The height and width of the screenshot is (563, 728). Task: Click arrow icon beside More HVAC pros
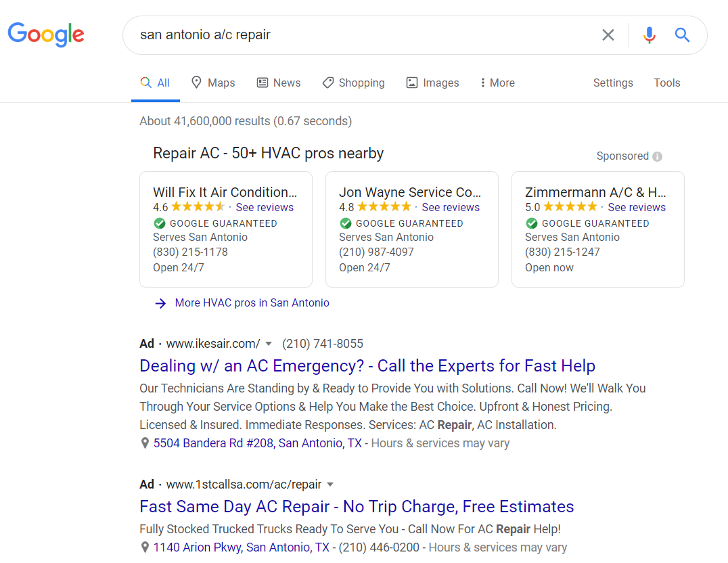(x=160, y=303)
